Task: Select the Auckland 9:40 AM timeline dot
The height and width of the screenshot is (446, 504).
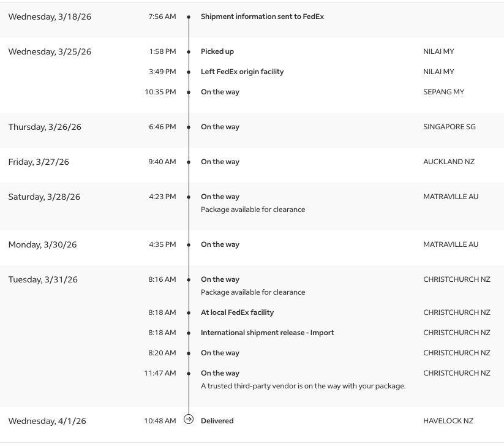Action: (189, 162)
